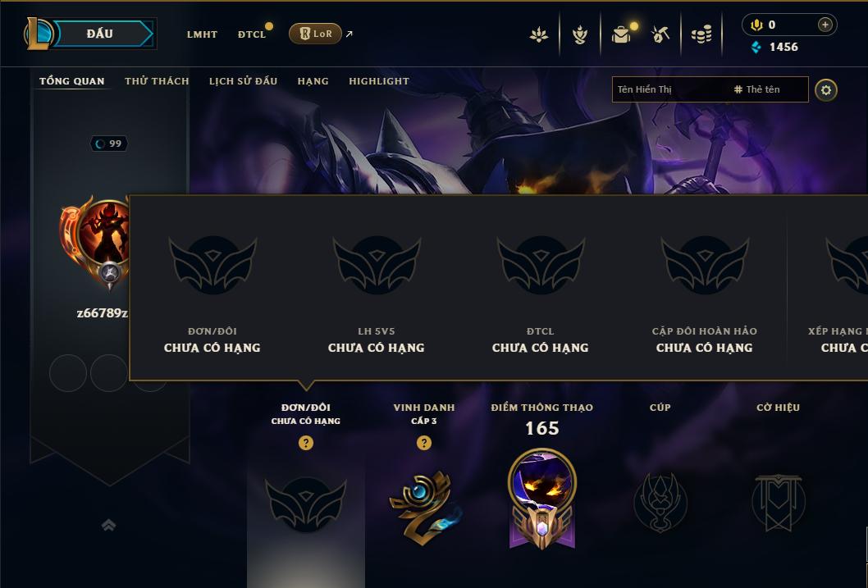Collapse the profile banner double chevron
This screenshot has height=588, width=868.
point(109,524)
